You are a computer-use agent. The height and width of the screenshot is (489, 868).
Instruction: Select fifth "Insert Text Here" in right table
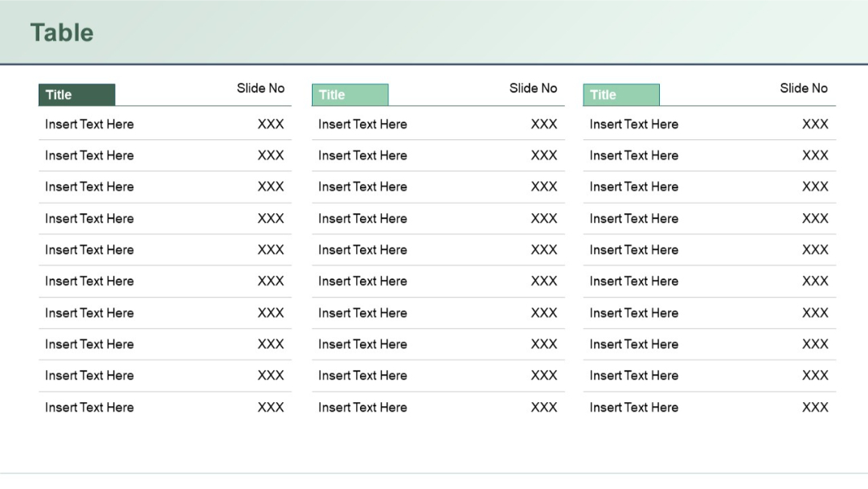634,250
